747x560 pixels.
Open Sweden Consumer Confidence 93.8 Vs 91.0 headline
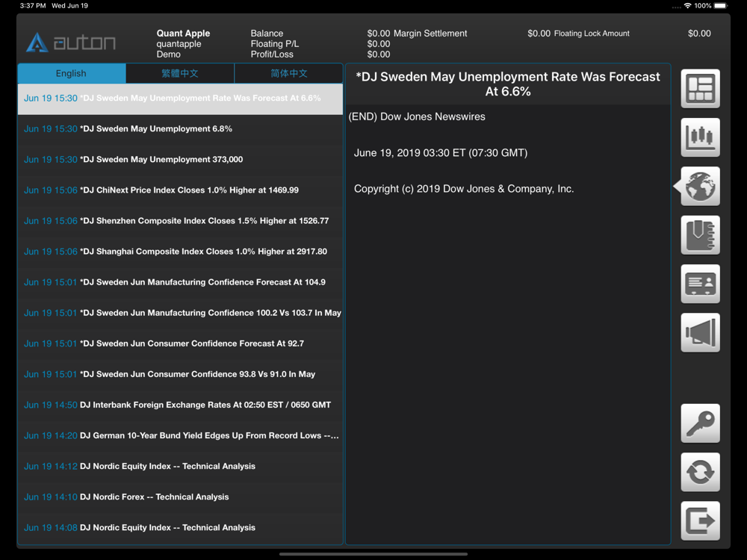pos(180,375)
